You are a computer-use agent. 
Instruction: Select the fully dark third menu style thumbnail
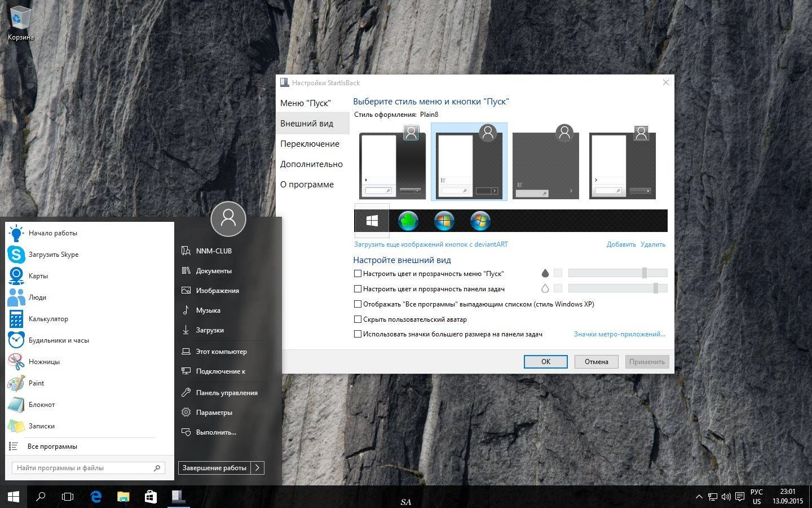tap(546, 162)
